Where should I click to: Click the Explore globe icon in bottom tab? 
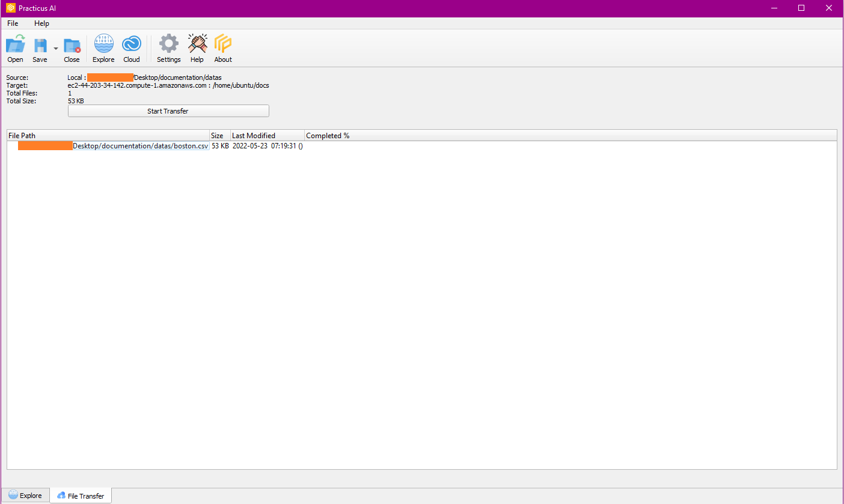[x=13, y=495]
